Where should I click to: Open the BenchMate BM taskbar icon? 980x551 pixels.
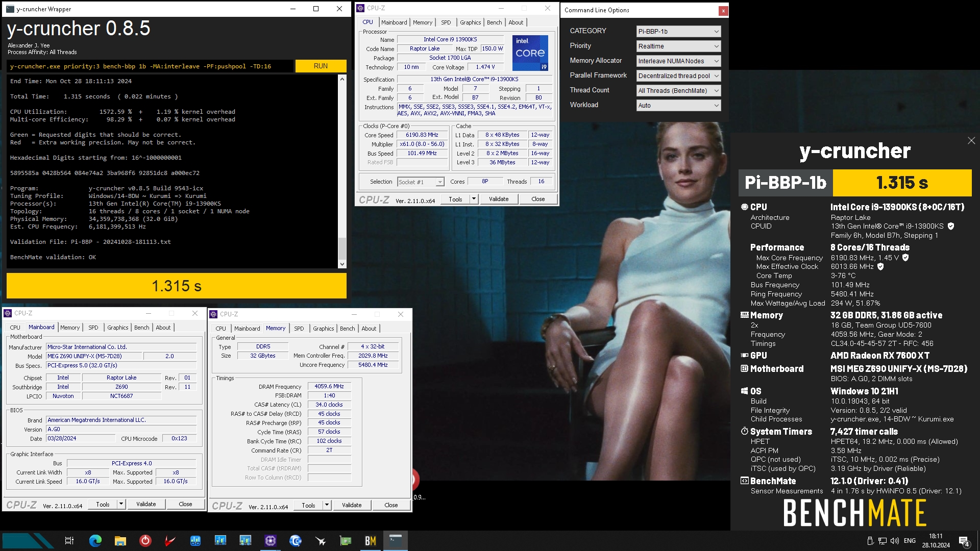pos(371,541)
